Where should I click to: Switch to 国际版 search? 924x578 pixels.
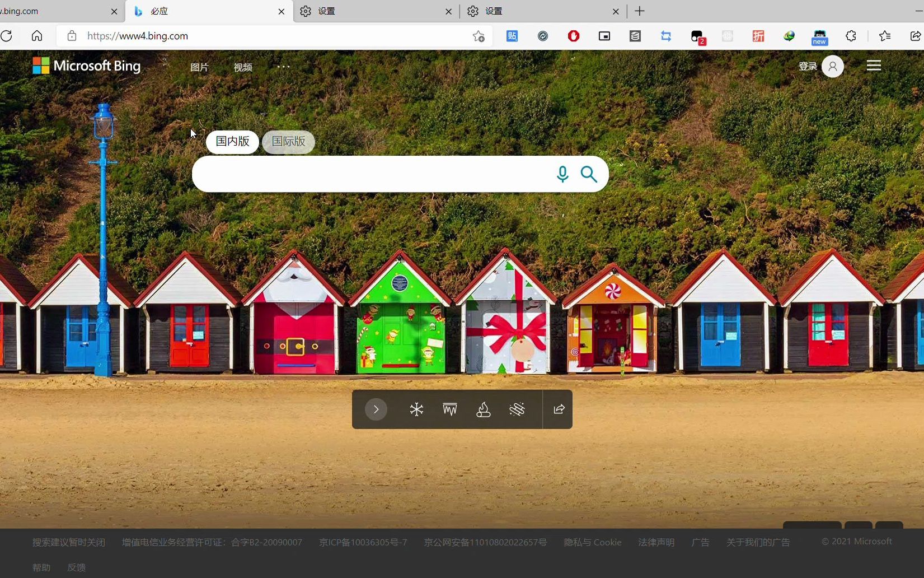(288, 142)
